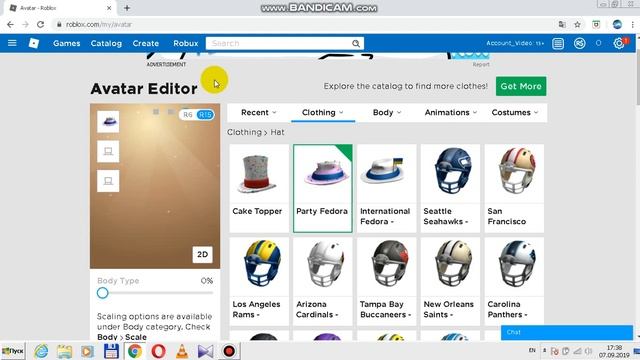
Task: Select the Cake Topper hat
Action: pos(259,188)
